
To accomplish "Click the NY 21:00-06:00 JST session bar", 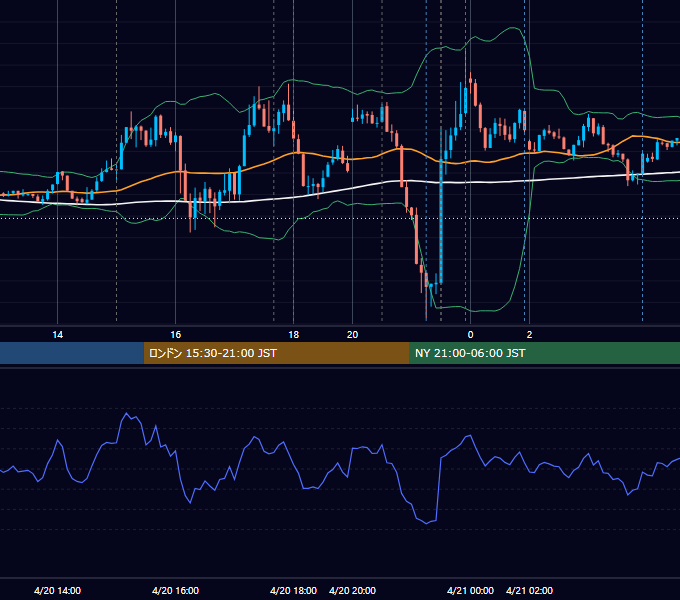I will pos(544,353).
